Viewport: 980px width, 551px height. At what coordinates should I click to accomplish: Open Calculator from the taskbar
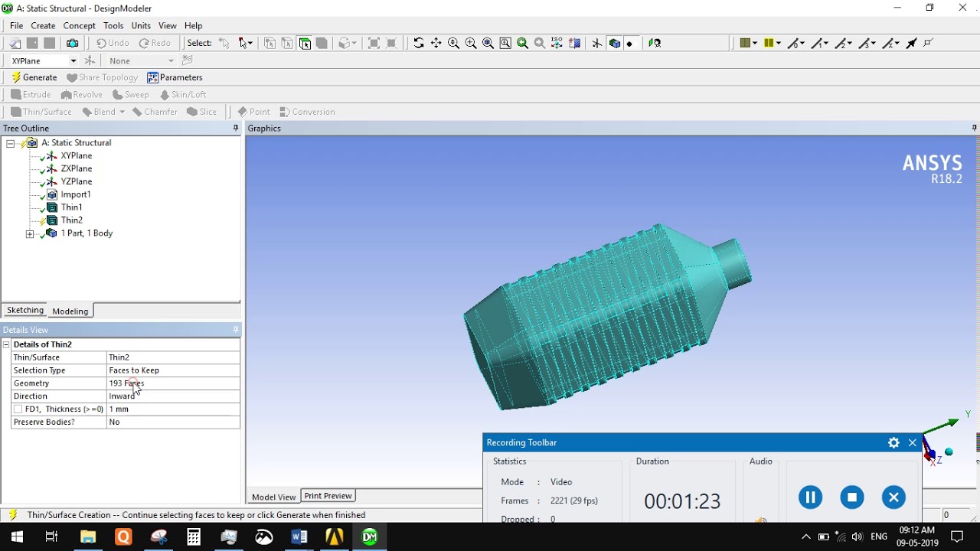point(194,537)
